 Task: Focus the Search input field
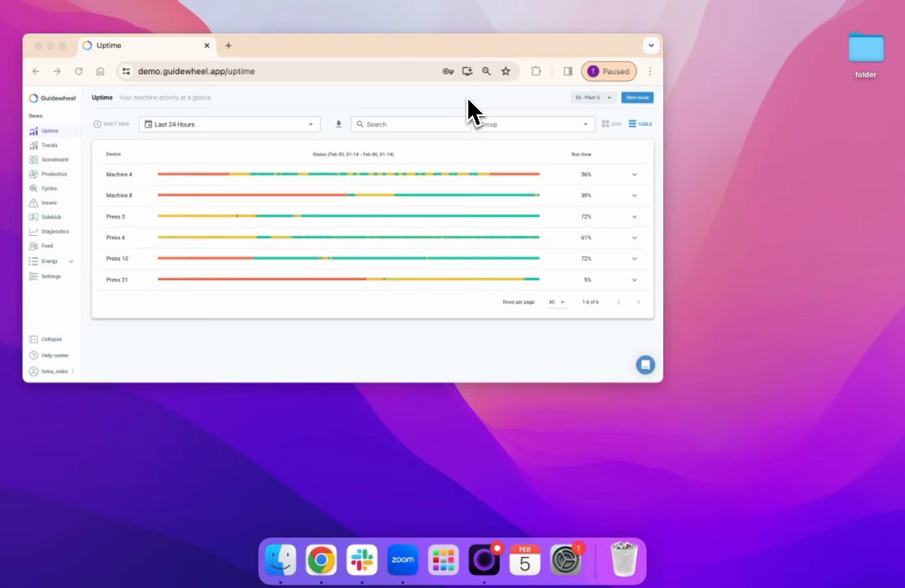410,124
